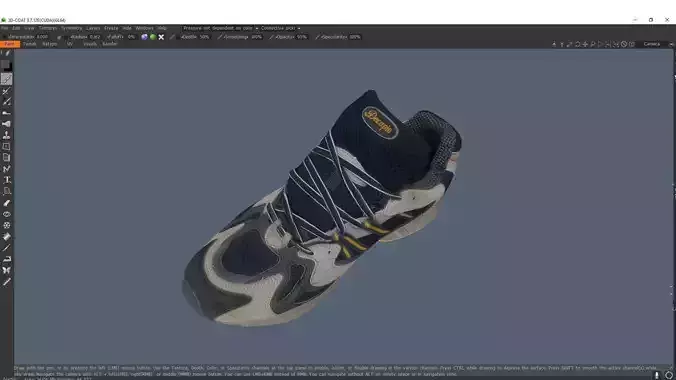Click the Specularity percentage field

(x=355, y=37)
